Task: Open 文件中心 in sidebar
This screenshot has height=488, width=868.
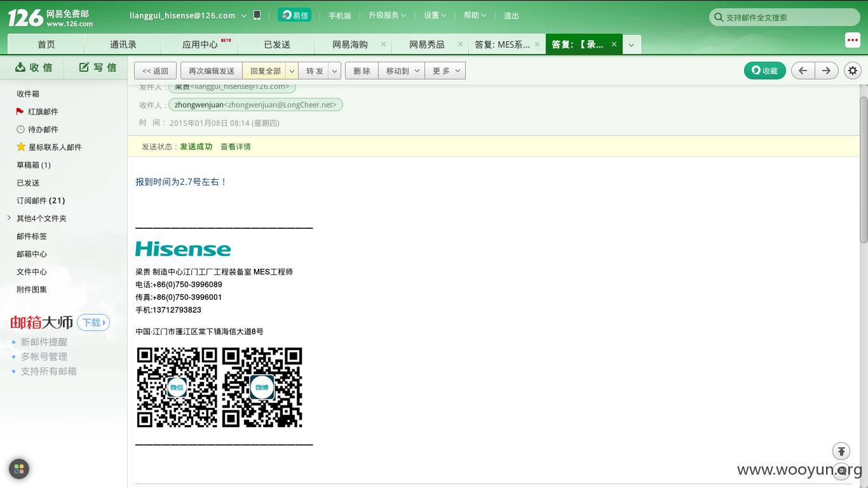Action: (x=32, y=272)
